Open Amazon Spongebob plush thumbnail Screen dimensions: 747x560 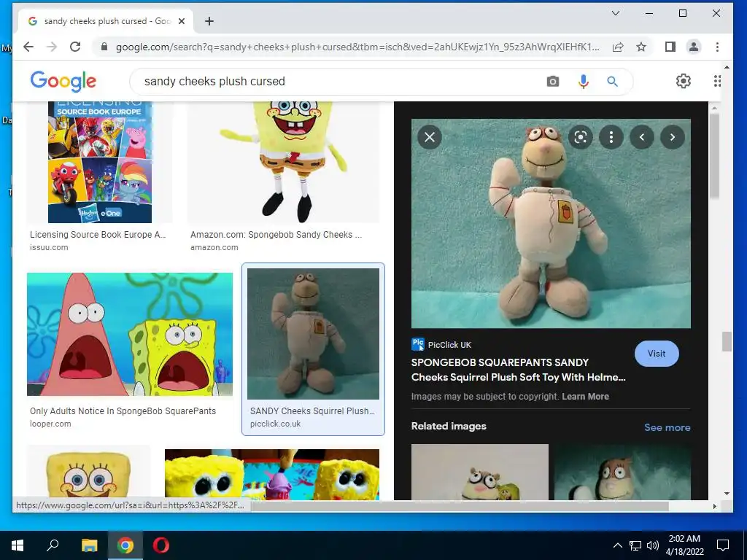[x=283, y=162]
